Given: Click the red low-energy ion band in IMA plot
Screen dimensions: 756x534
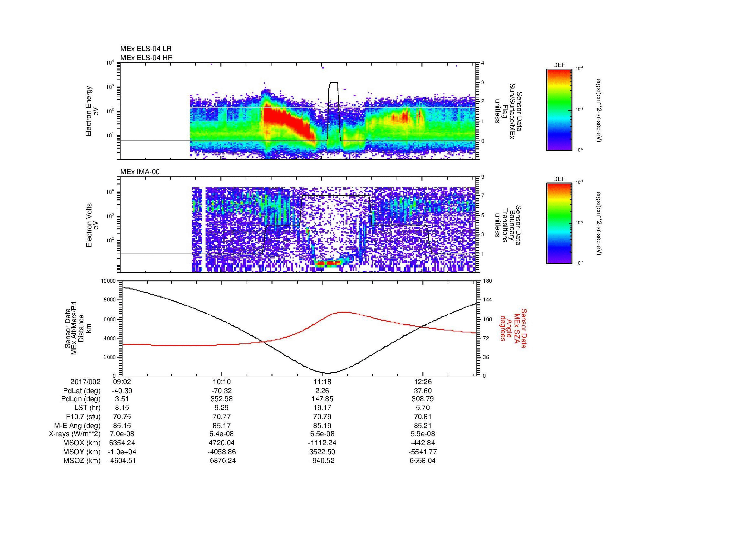Looking at the screenshot, I should [x=327, y=263].
